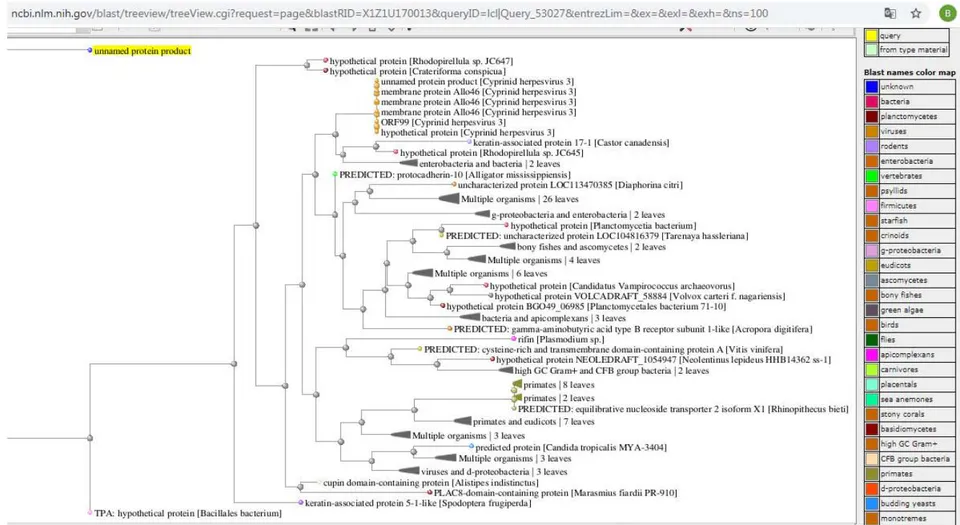Click the 'd-proteobacteria' color map swatch
Screen dimensions: 960x525
click(872, 488)
